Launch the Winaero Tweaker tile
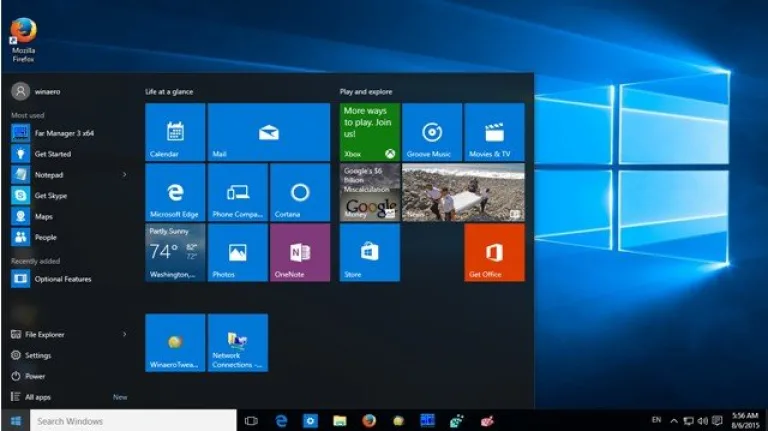The height and width of the screenshot is (431, 768). coord(175,342)
